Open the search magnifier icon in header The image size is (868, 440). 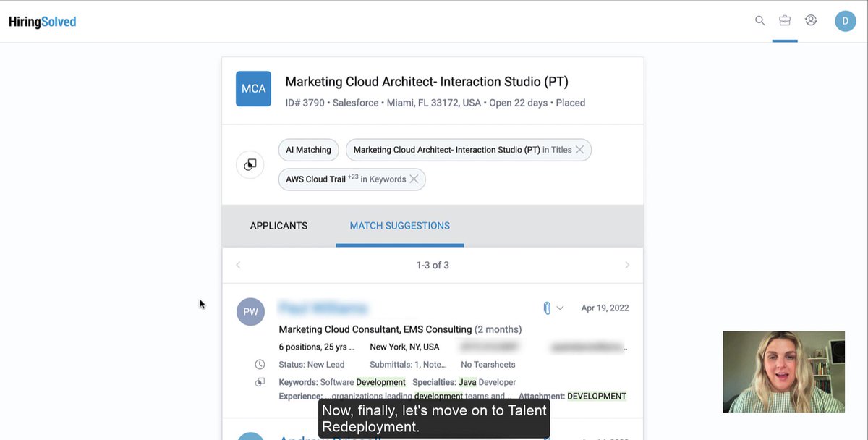click(759, 20)
